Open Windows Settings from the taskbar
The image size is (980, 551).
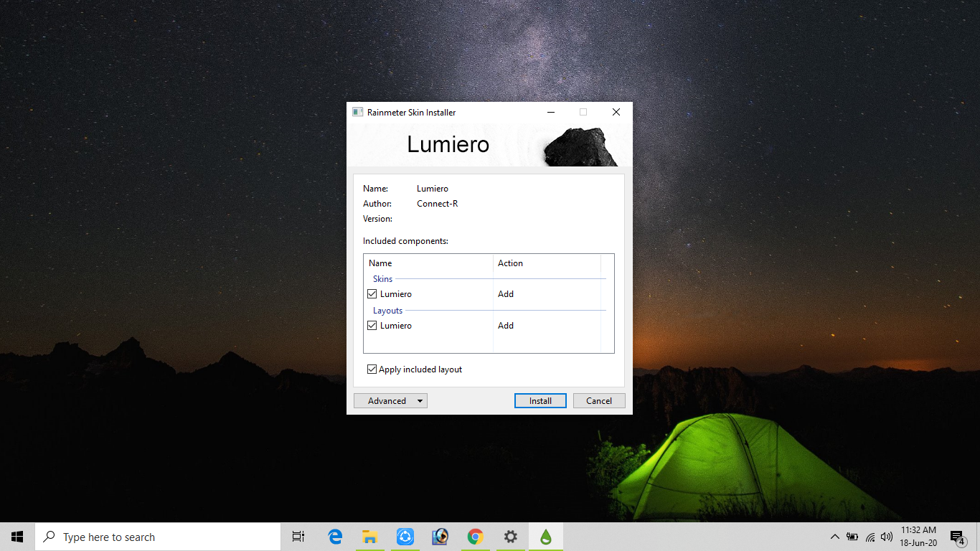(510, 536)
